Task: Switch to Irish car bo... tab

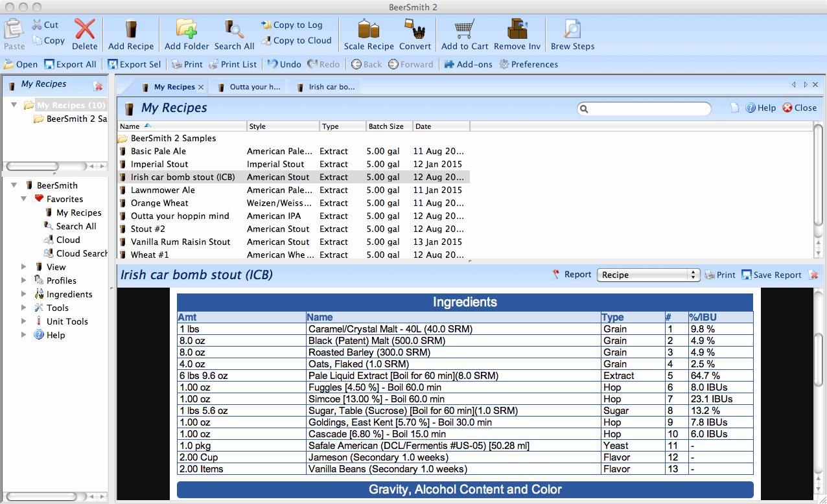Action: pos(325,87)
